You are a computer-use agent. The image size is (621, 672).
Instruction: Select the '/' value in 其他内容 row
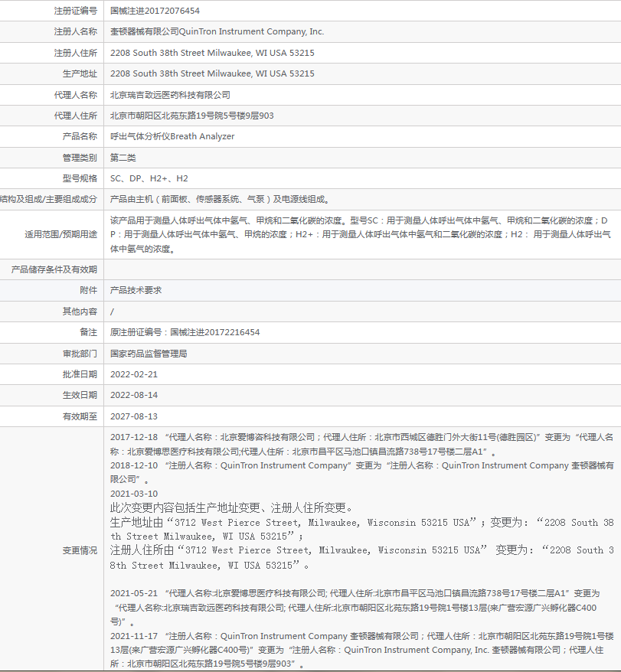112,312
